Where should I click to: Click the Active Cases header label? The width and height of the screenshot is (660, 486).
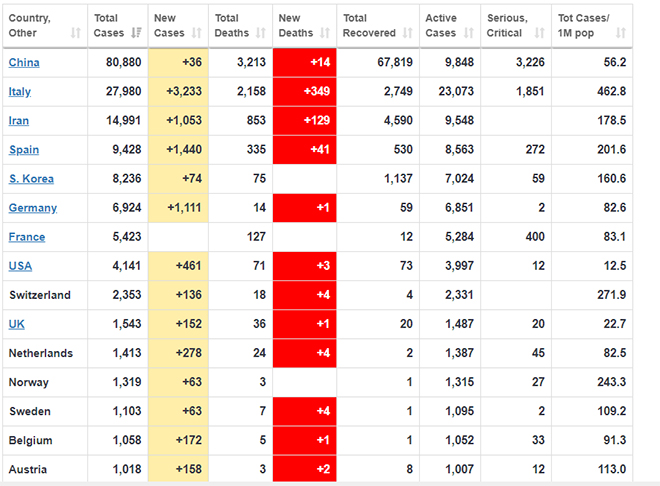[441, 25]
